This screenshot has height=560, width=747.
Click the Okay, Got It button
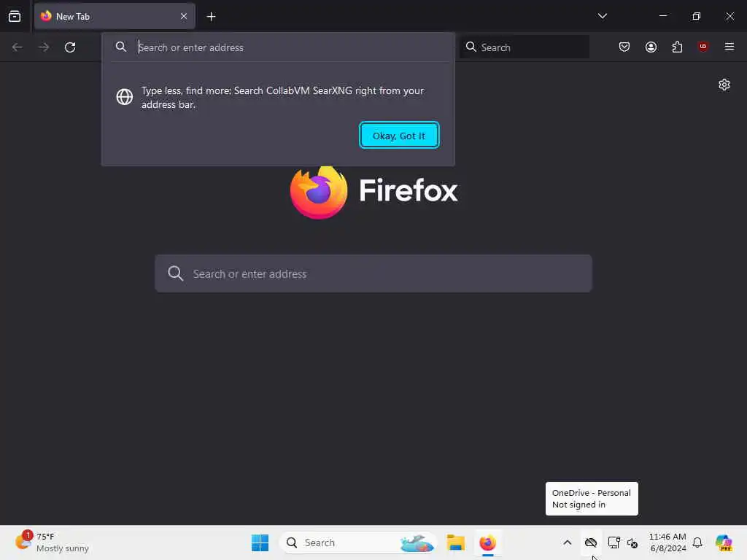coord(399,136)
